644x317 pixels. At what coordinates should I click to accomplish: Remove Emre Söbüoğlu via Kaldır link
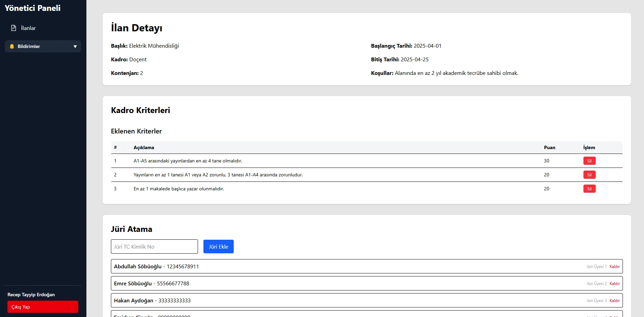(x=614, y=284)
